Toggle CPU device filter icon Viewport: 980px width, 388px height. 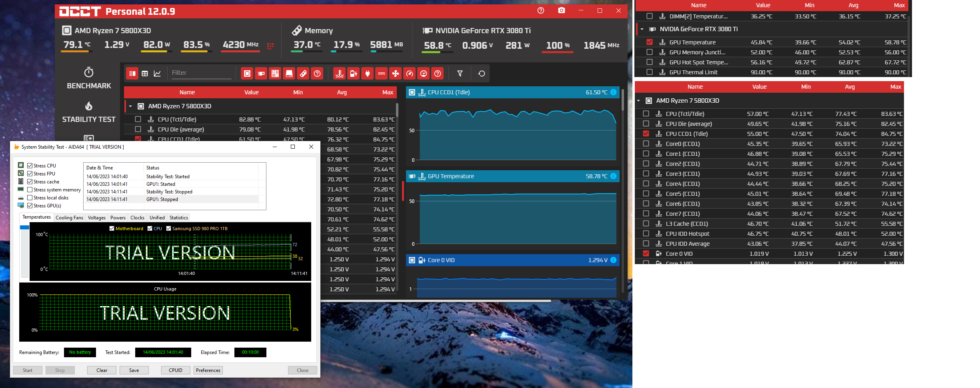pos(247,74)
